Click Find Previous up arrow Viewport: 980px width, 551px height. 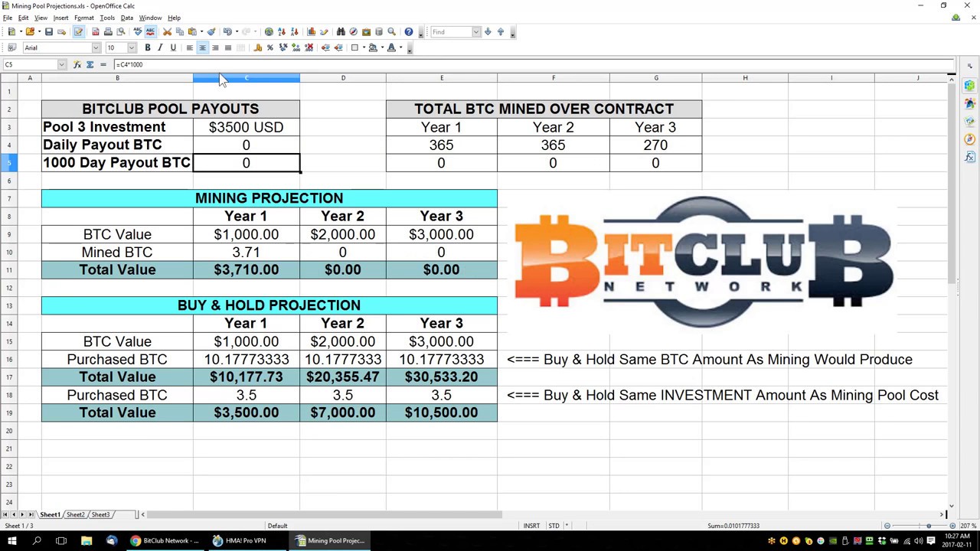click(x=501, y=31)
